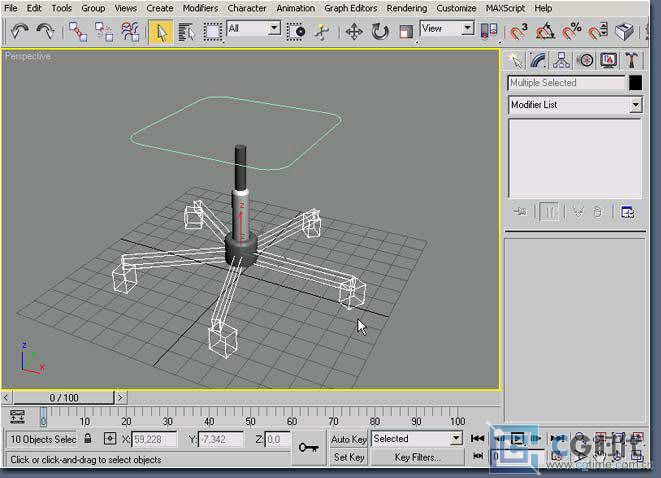Click the black object color swatch
The image size is (661, 478).
pyautogui.click(x=635, y=83)
